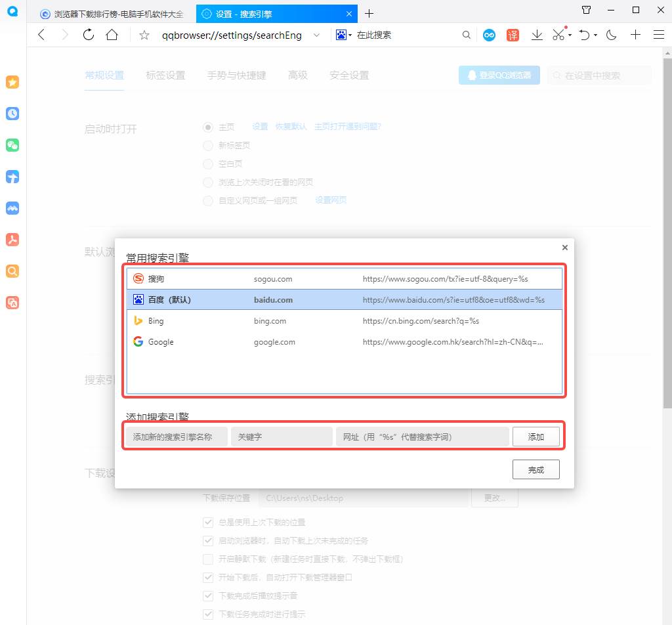Open the blue upload-arrow sidebar icon

(x=12, y=177)
